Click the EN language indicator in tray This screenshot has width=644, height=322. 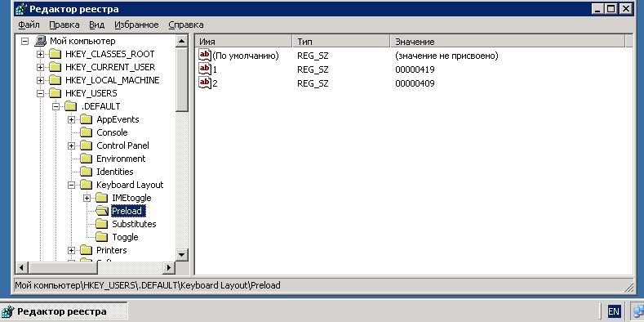tap(614, 311)
